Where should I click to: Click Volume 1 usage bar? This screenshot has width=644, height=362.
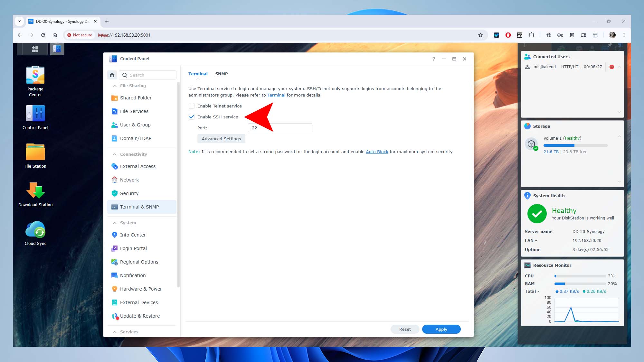pos(575,145)
